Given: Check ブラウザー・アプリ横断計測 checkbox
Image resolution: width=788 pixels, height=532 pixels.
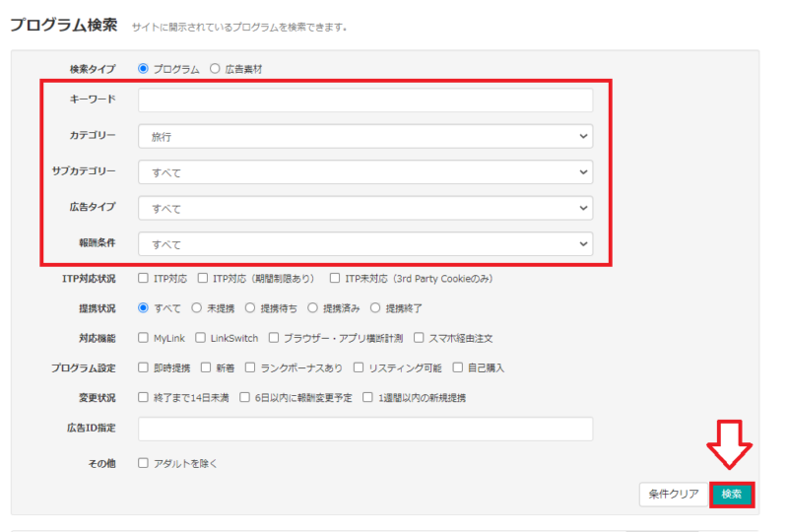Looking at the screenshot, I should point(274,337).
